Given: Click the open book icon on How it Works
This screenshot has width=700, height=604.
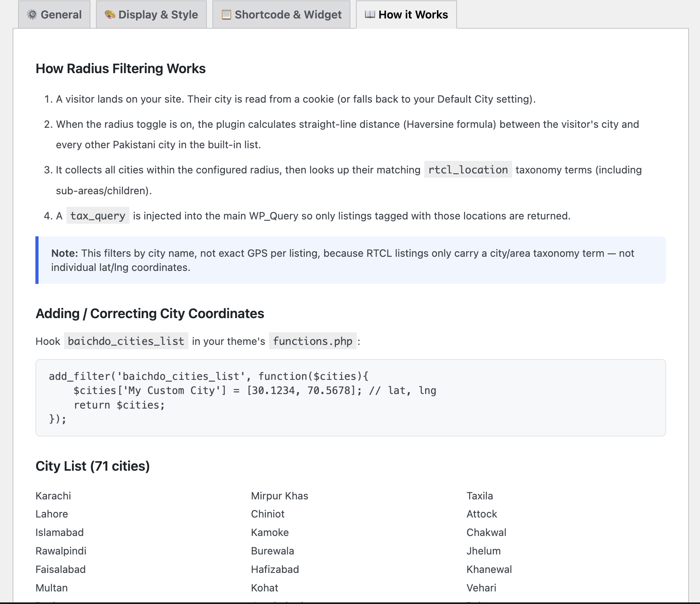Looking at the screenshot, I should 370,15.
